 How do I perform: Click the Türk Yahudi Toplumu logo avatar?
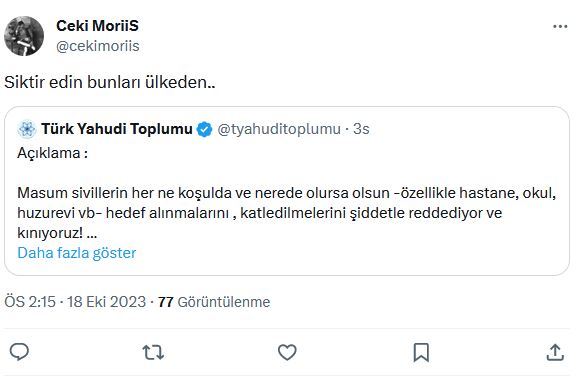(27, 129)
